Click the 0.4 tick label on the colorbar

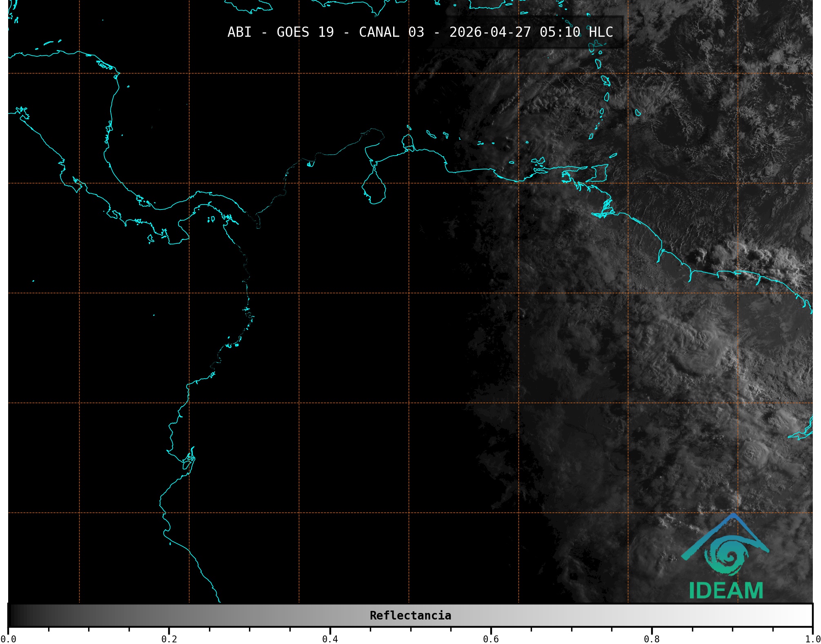pos(330,639)
